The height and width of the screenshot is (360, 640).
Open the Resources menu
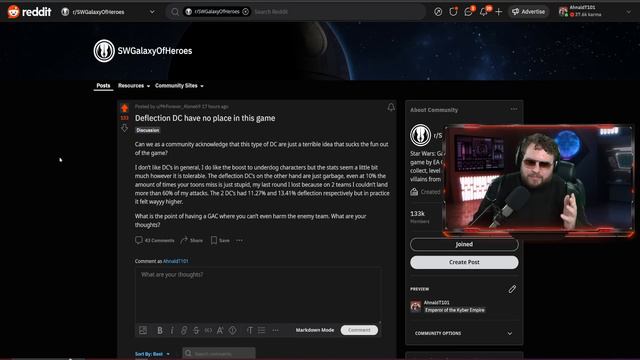[x=134, y=86]
